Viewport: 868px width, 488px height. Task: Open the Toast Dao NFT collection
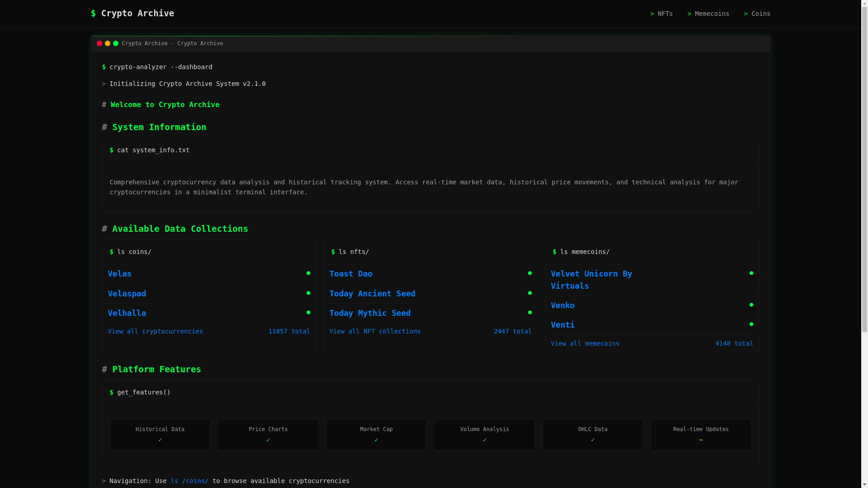(x=350, y=274)
